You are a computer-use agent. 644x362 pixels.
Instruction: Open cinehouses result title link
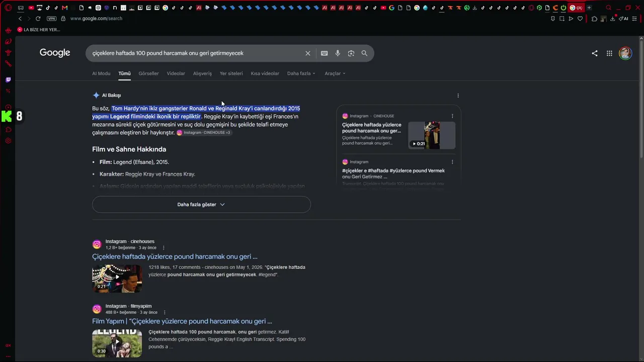(175, 256)
